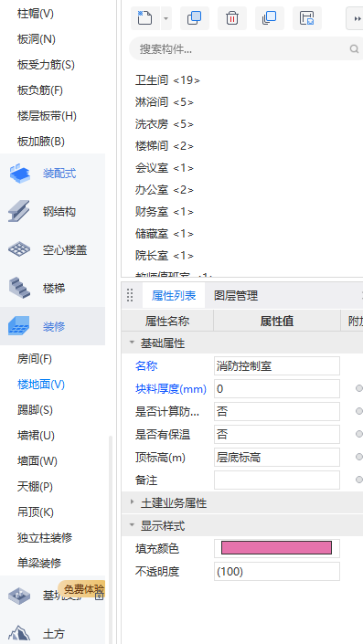Select 天棚(P) under 装修
363x644 pixels.
(x=35, y=487)
